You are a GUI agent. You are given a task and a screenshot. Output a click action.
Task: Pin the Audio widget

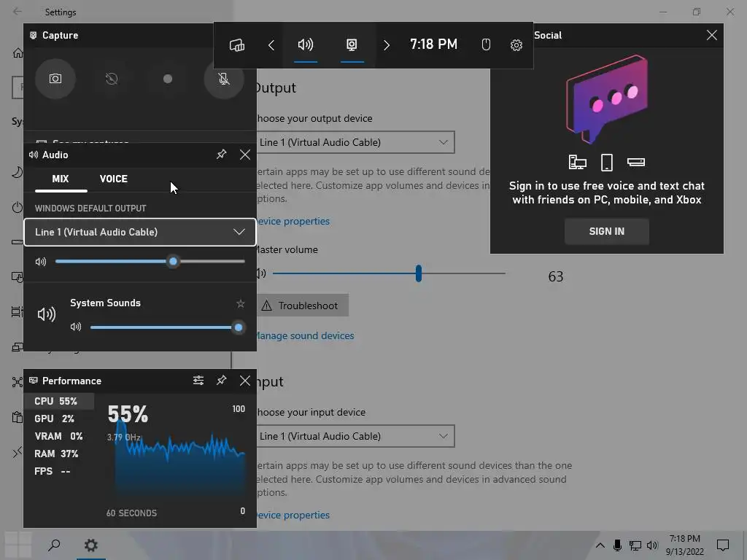[222, 155]
